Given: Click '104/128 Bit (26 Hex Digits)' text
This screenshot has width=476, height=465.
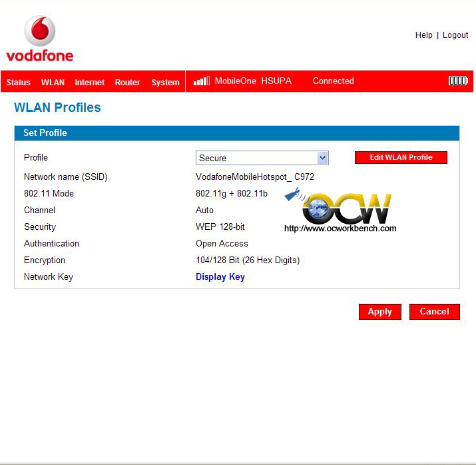Looking at the screenshot, I should click(248, 260).
